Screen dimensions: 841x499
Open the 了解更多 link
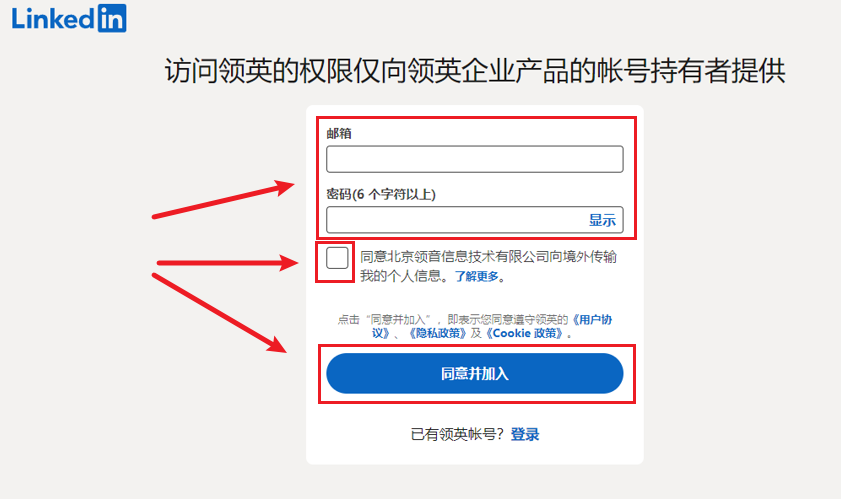point(477,276)
